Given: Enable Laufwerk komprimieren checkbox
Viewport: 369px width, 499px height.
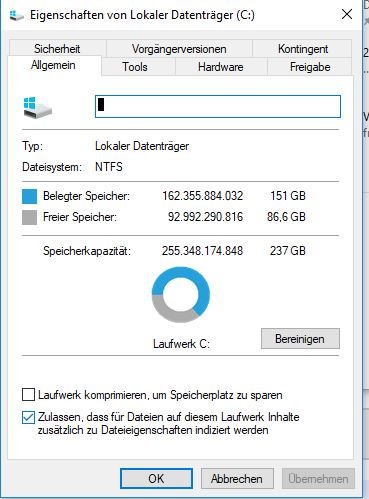Looking at the screenshot, I should pos(28,395).
